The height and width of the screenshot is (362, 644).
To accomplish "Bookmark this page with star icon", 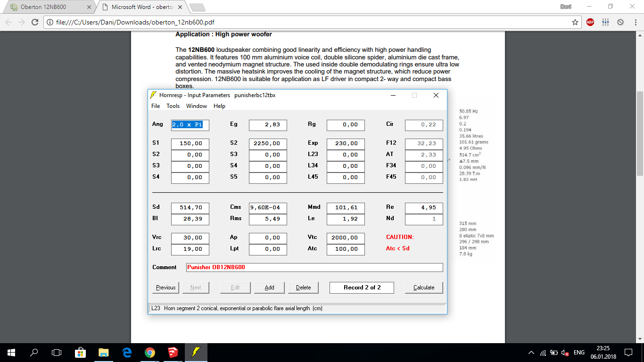I will pos(575,22).
